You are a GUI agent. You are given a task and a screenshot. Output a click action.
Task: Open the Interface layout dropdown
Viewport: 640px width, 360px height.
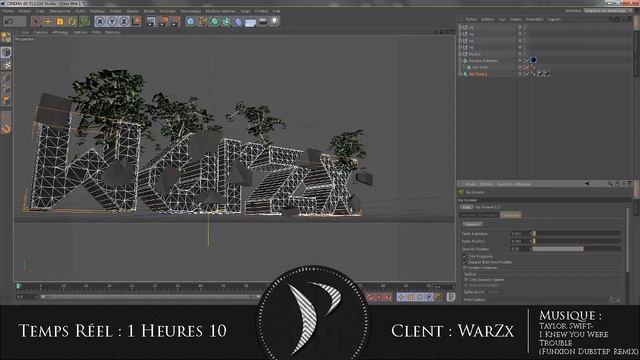607,11
